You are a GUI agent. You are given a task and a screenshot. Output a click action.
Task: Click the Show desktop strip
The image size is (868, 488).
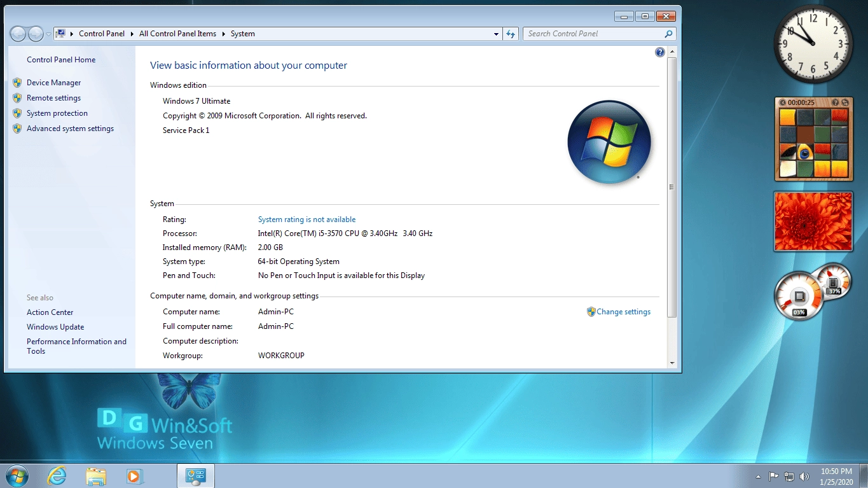863,476
